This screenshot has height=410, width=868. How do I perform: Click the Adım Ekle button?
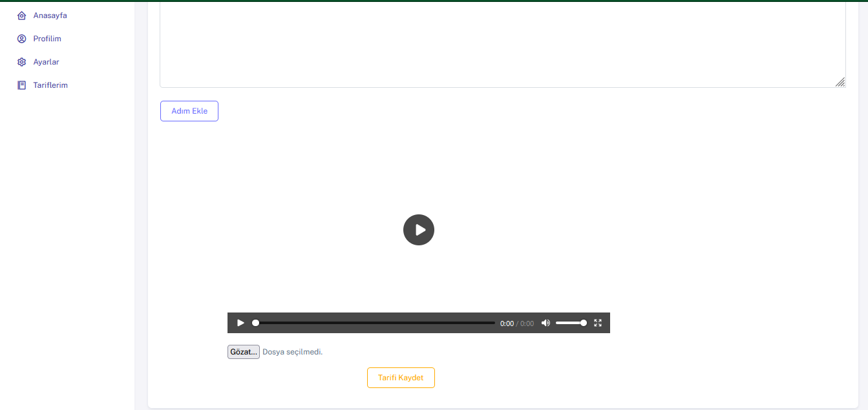pos(189,110)
